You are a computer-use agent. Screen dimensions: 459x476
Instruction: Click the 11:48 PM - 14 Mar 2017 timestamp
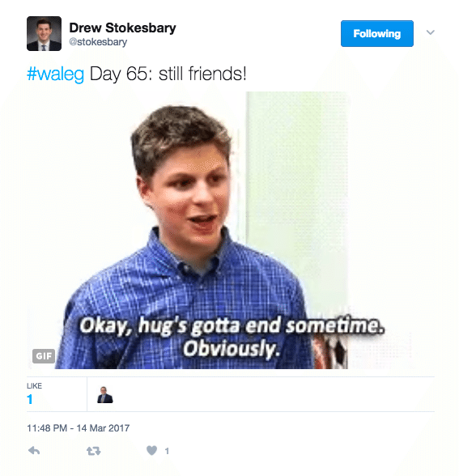[x=79, y=428]
